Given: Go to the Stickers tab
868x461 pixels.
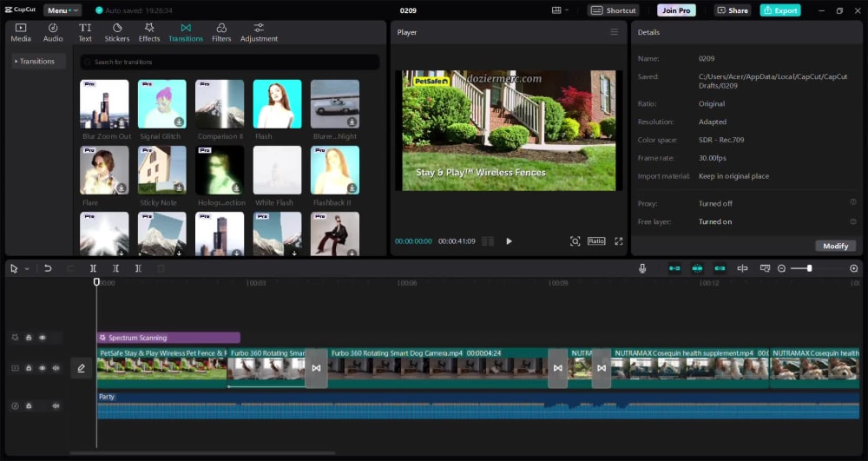Looking at the screenshot, I should point(117,33).
